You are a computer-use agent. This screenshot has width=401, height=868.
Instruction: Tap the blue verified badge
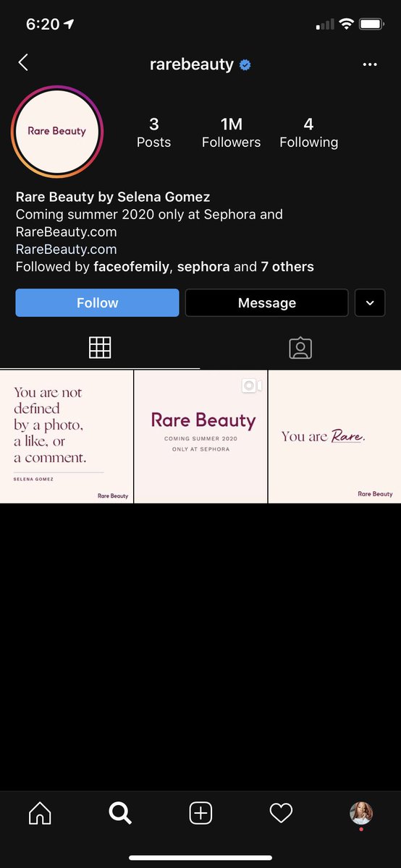point(245,64)
